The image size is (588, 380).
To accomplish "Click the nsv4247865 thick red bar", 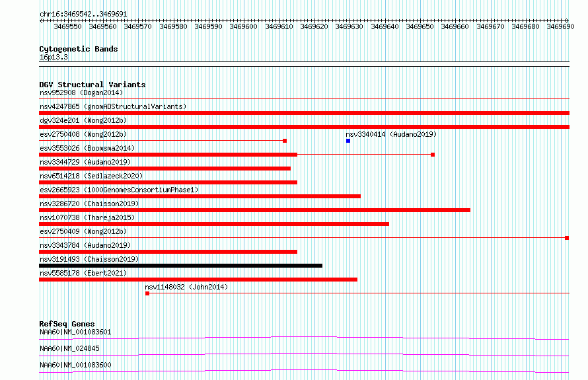I will point(304,113).
